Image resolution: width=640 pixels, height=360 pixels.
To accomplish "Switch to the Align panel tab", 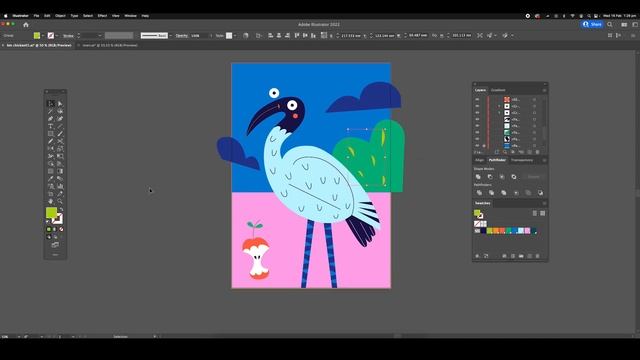I will [480, 160].
